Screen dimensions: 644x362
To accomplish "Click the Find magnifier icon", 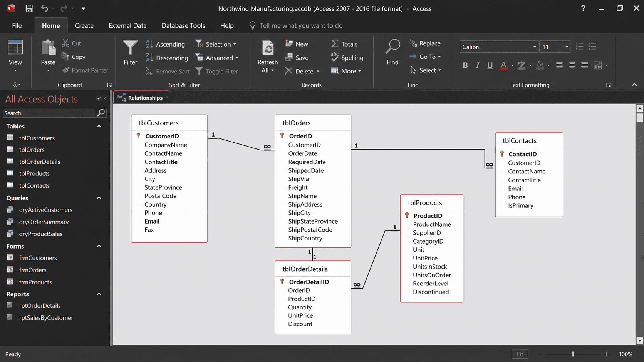I will coord(392,47).
